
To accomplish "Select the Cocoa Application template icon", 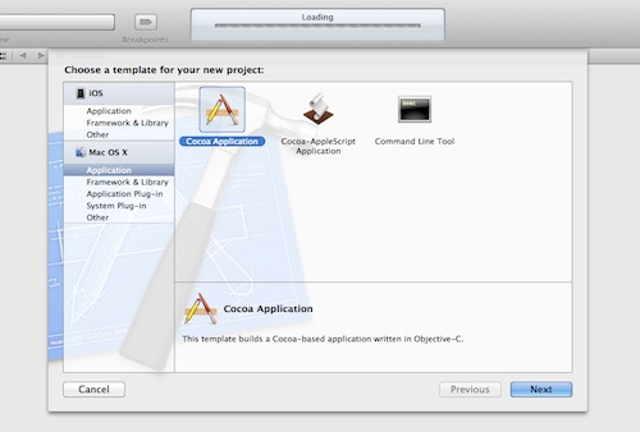I will tap(222, 109).
